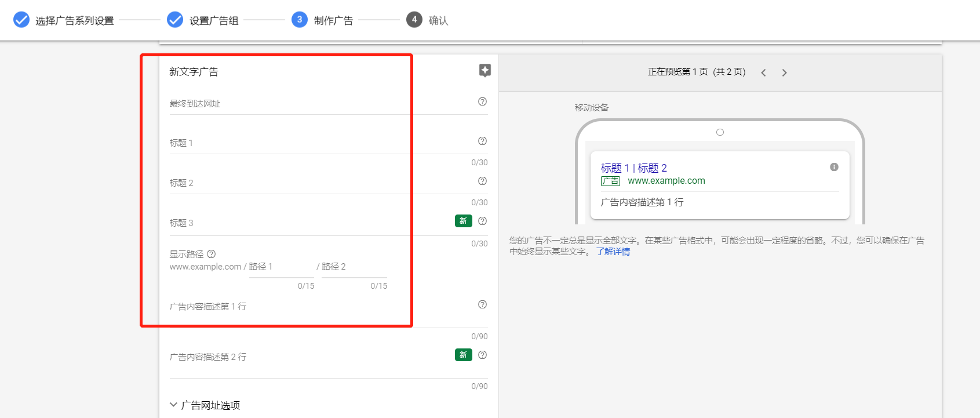The height and width of the screenshot is (418, 980).
Task: Click preview headline 标题 1 | 标题 2
Action: coord(634,168)
